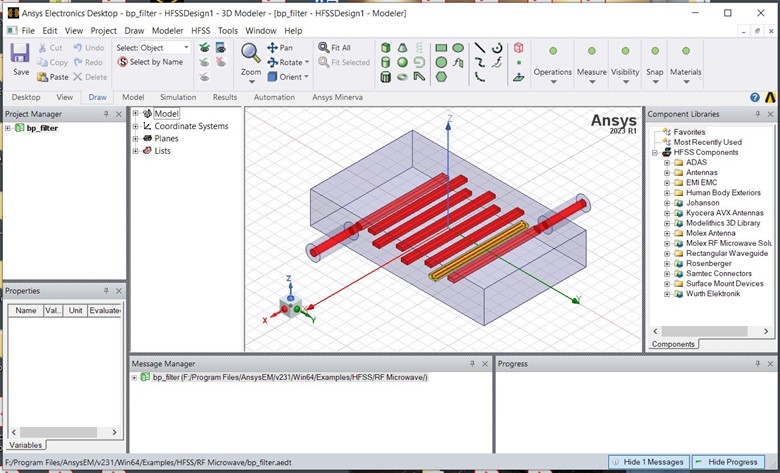Toggle Hide Progress button
The height and width of the screenshot is (473, 780).
[x=728, y=462]
